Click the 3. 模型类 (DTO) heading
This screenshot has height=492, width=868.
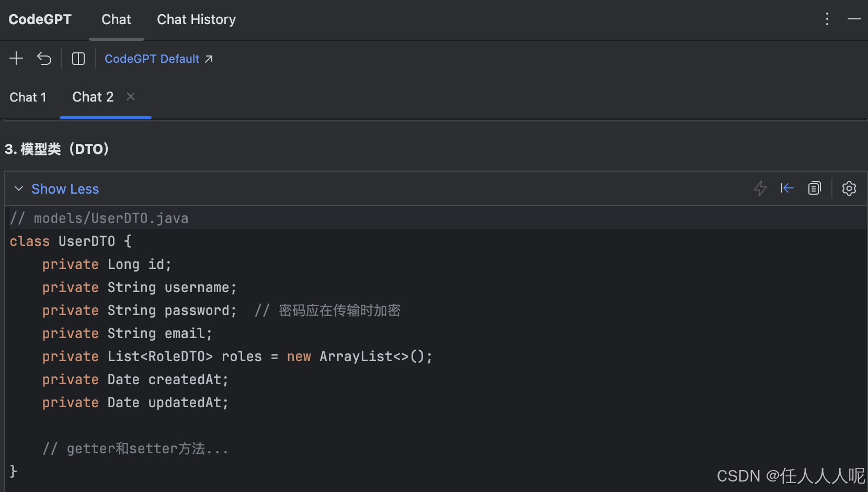57,149
